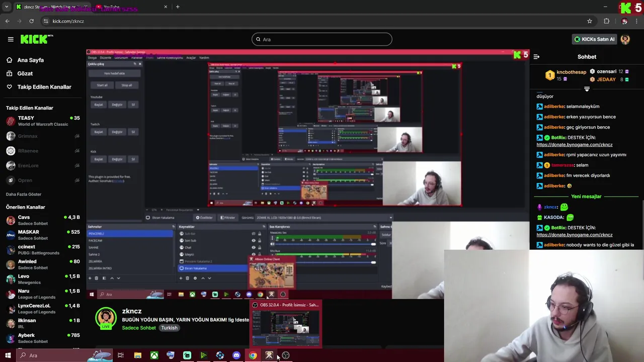Click Filtreler button in streamed OBS
Image resolution: width=644 pixels, height=362 pixels.
tap(228, 218)
